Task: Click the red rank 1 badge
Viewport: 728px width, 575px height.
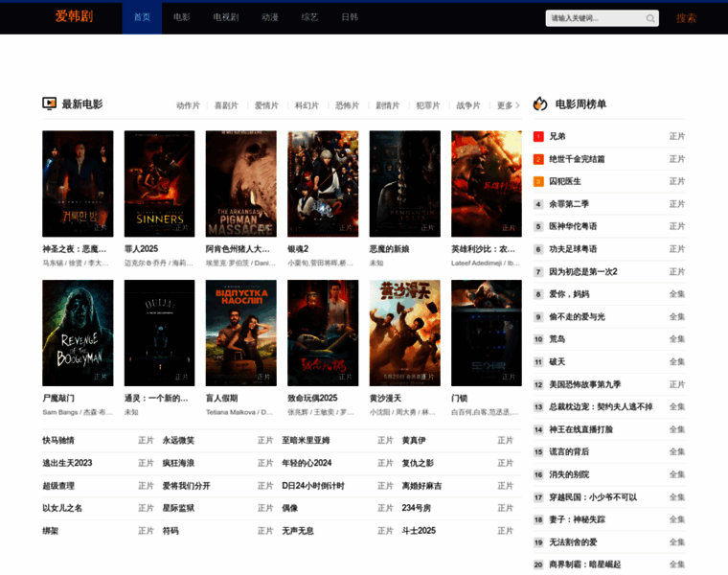Action: (538, 136)
